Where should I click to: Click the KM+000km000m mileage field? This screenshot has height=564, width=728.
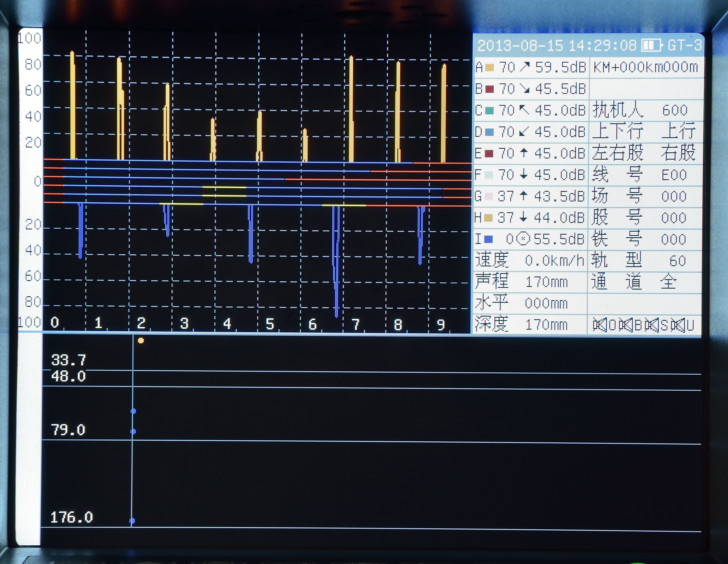pyautogui.click(x=646, y=67)
